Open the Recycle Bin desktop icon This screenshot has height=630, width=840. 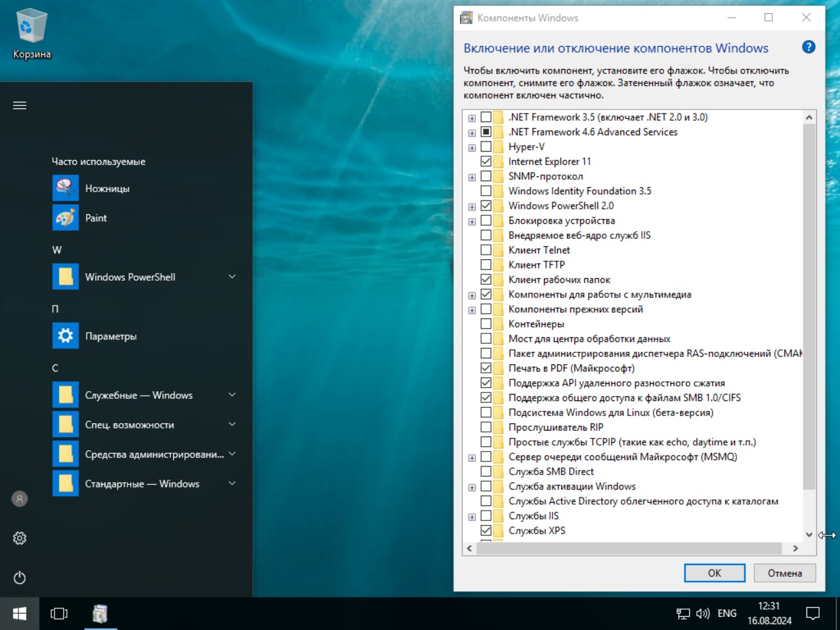click(x=31, y=34)
